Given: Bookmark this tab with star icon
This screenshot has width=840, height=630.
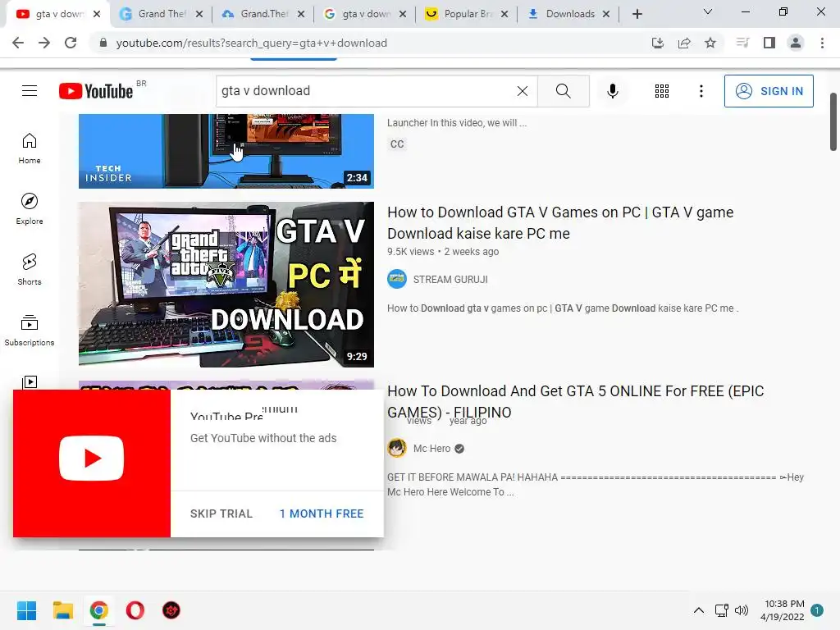Looking at the screenshot, I should (710, 43).
